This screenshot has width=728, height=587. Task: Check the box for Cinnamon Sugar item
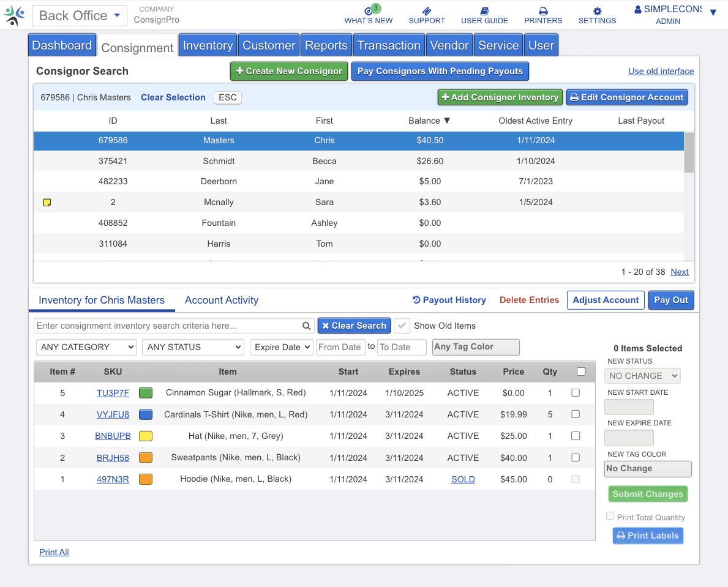tap(576, 393)
